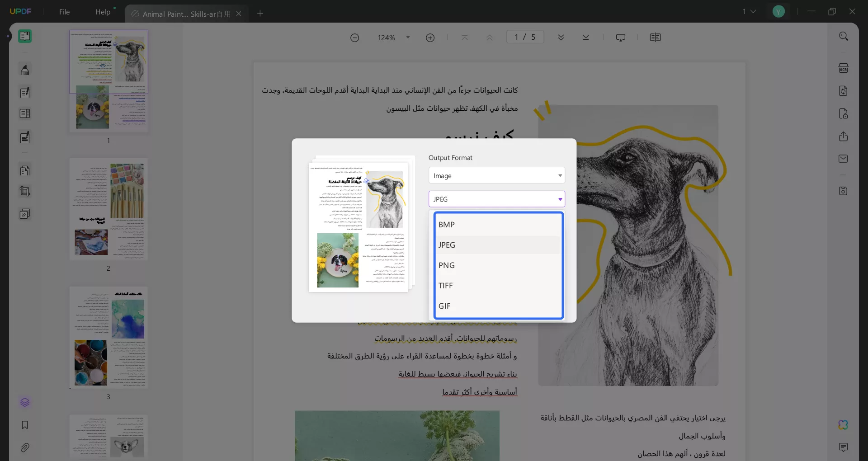Open the Organize Pages tool
The height and width of the screenshot is (461, 868).
pos(25,170)
